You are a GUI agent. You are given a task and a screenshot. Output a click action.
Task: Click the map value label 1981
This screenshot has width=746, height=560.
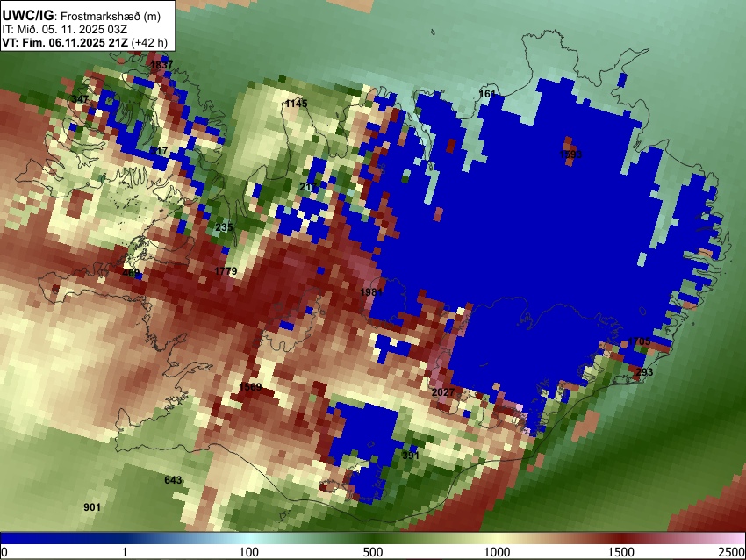(x=371, y=292)
